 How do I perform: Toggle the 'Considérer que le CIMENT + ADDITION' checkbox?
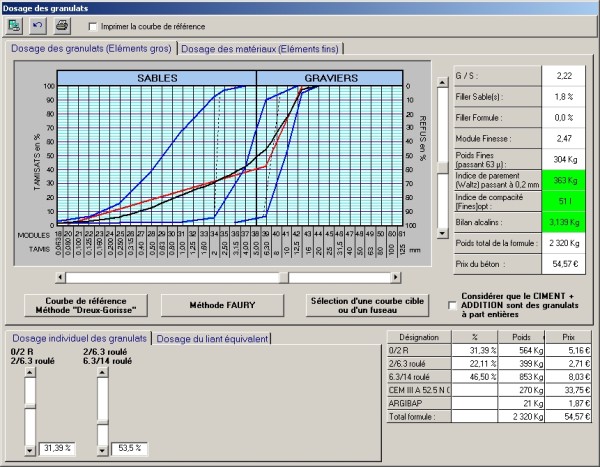[x=454, y=305]
